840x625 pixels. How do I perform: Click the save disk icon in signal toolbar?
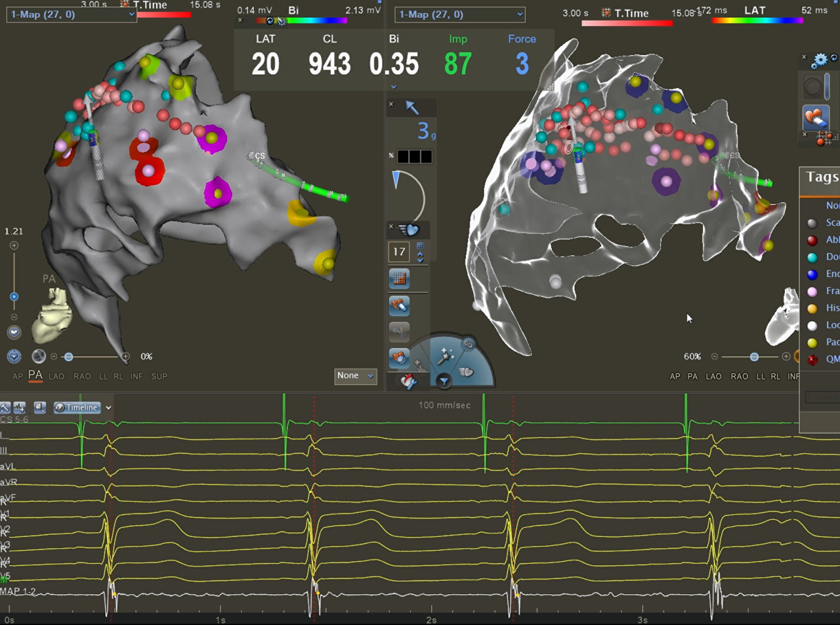pos(39,408)
